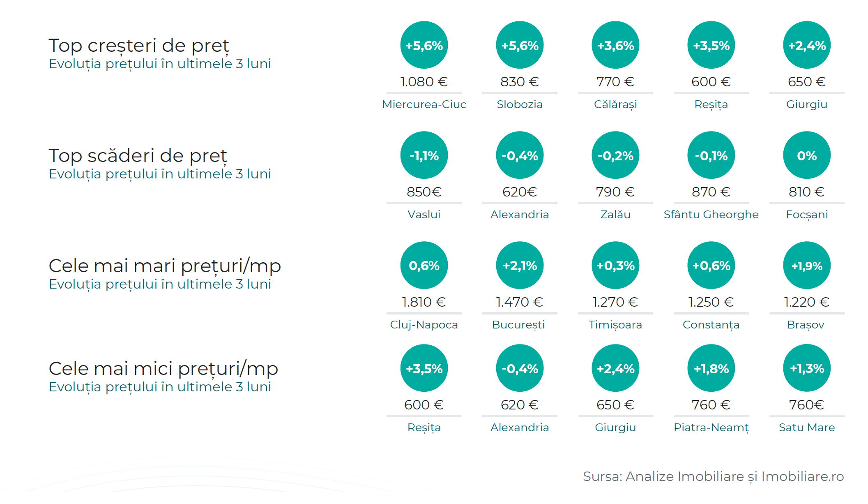Open the Sfântu Gheorghe city label

711,215
